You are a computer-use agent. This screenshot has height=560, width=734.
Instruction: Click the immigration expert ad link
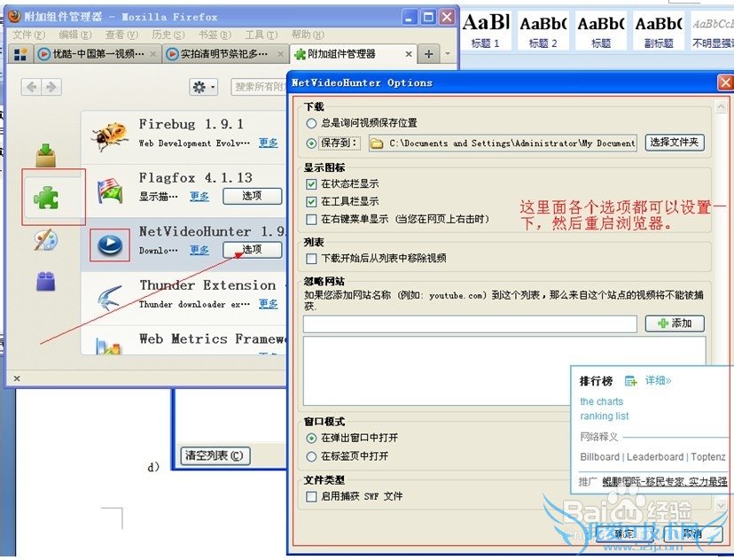pyautogui.click(x=664, y=481)
